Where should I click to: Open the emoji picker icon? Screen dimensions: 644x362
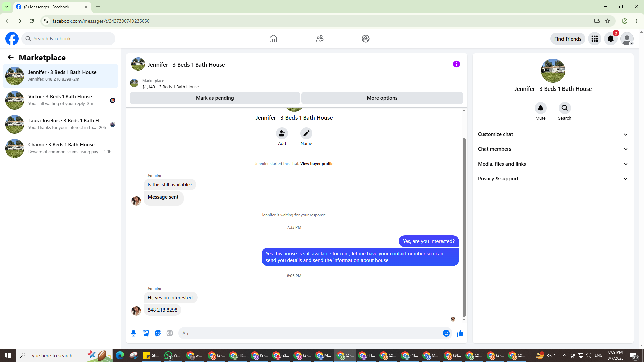tap(446, 333)
